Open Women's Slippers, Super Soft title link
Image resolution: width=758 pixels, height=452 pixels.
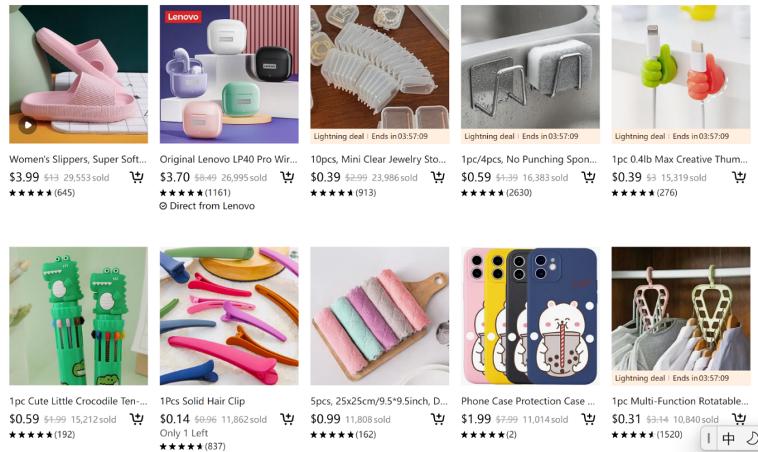[x=78, y=159]
